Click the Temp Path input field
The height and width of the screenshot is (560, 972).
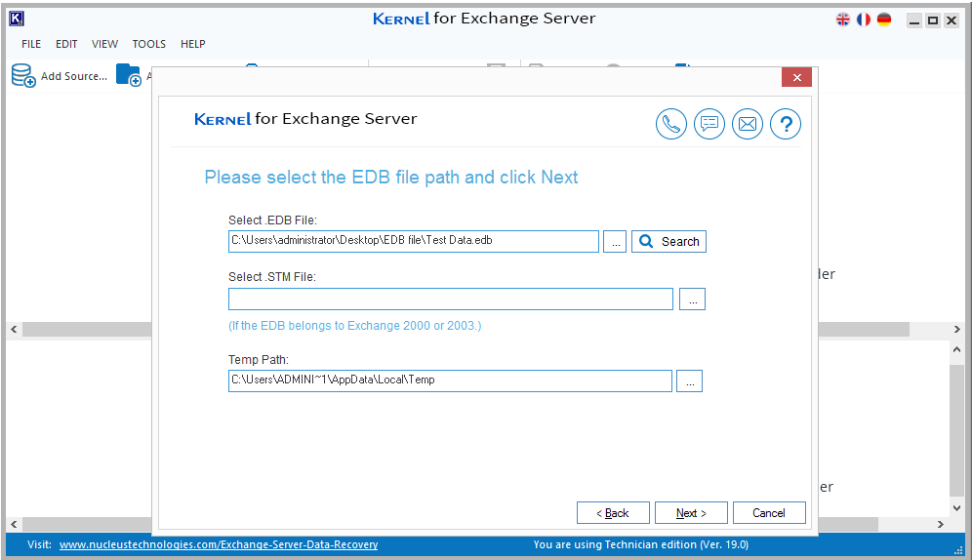click(x=450, y=380)
